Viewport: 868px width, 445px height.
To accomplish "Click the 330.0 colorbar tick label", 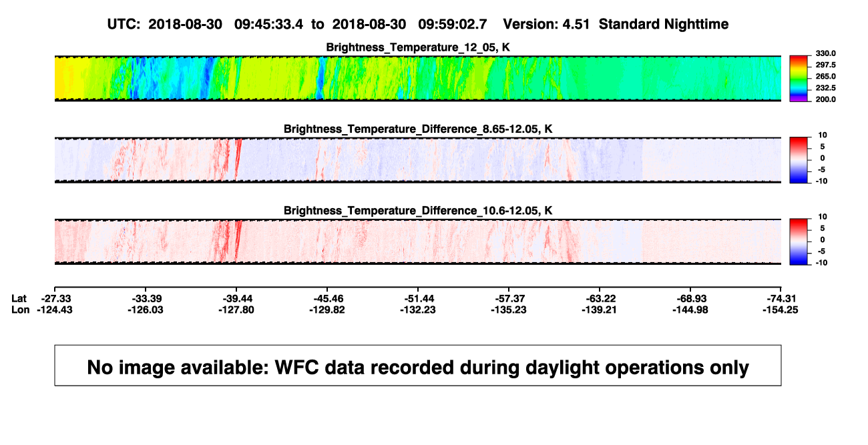I will (x=825, y=53).
